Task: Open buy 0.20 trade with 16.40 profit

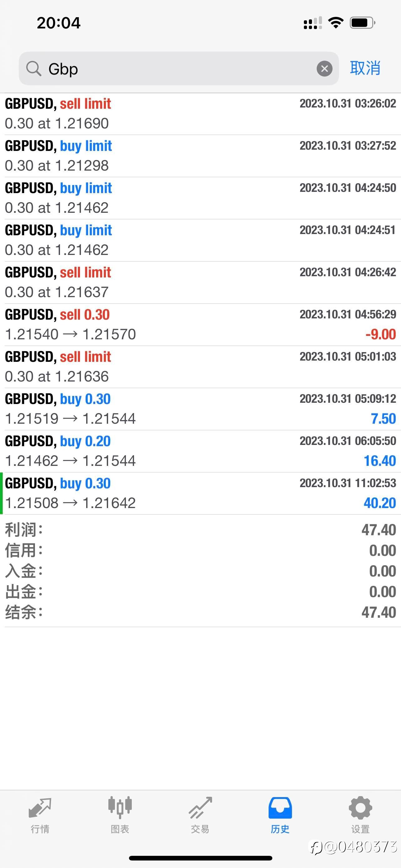Action: [x=200, y=451]
